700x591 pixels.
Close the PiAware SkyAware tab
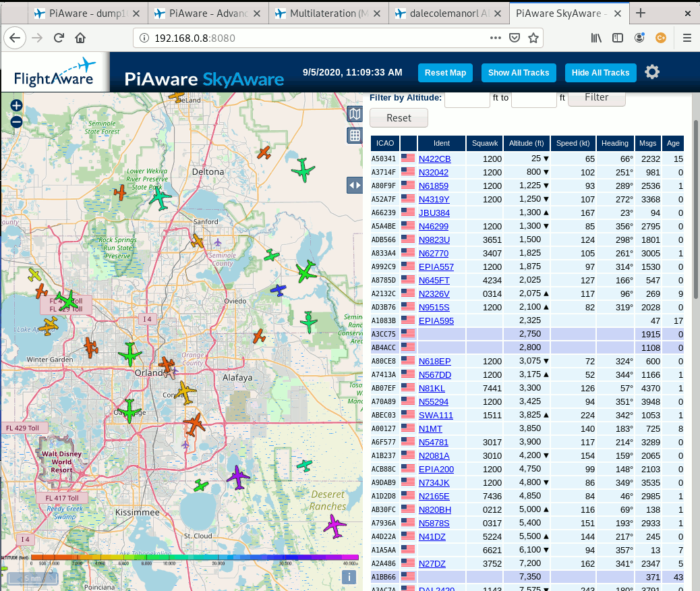coord(618,13)
